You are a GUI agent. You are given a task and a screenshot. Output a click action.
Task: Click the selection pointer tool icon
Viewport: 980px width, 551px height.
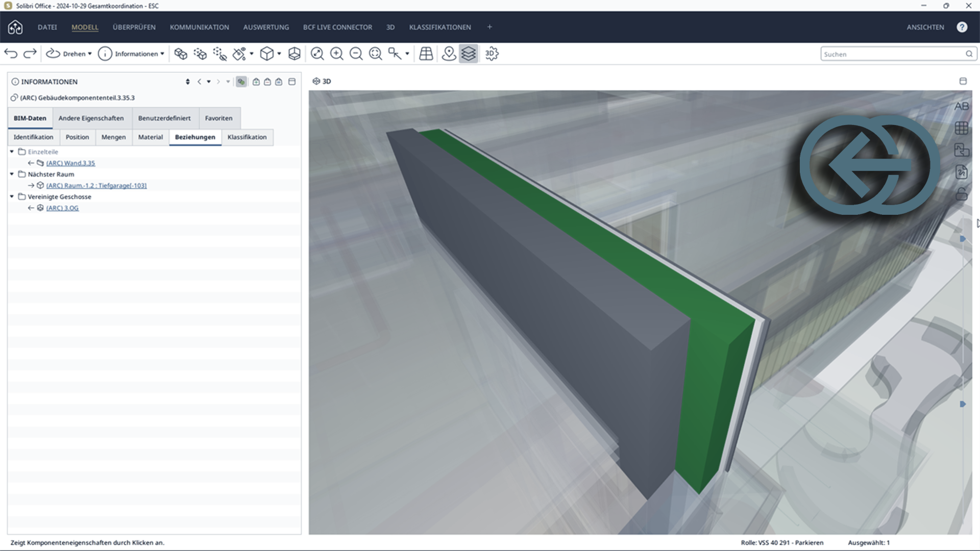[x=395, y=54]
